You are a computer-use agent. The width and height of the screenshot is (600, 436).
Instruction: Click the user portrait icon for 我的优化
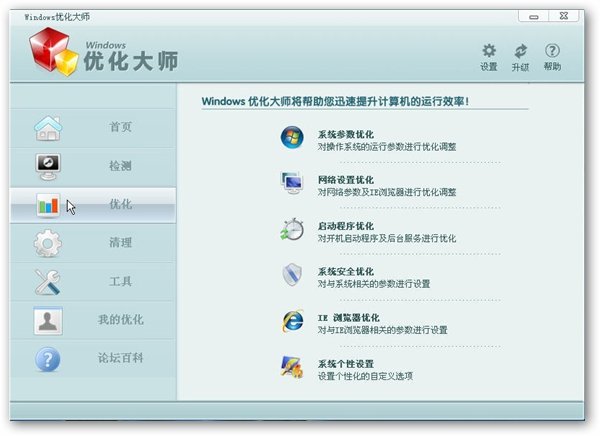48,321
